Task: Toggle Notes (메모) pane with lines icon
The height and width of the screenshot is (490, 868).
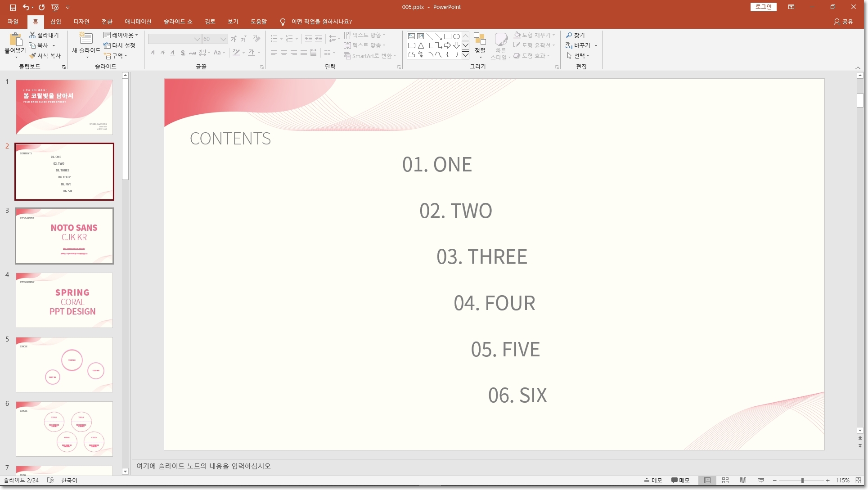Action: point(653,481)
